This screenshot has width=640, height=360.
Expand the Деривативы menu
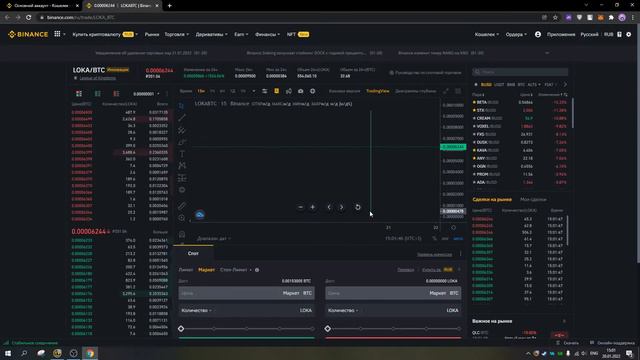pyautogui.click(x=211, y=35)
